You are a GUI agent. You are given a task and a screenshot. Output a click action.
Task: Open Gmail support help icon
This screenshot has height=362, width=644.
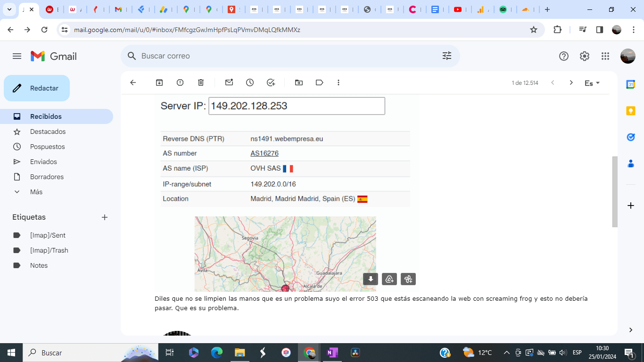564,56
